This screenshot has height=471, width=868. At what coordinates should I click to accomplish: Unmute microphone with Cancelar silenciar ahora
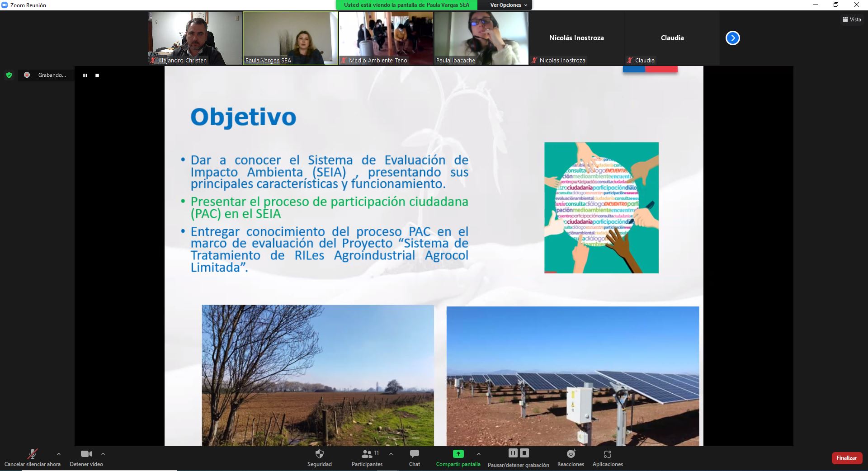tap(32, 454)
